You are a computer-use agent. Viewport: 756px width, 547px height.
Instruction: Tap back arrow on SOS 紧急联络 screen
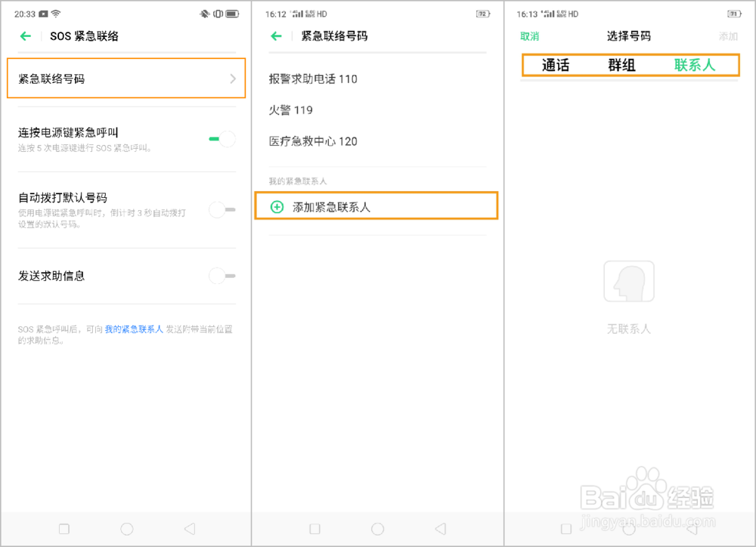click(26, 36)
